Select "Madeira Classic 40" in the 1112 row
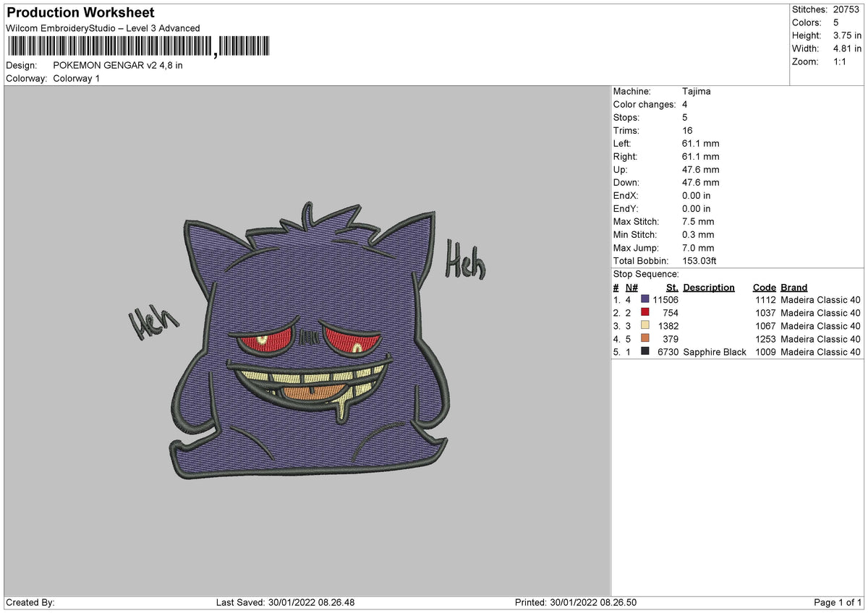 point(820,300)
